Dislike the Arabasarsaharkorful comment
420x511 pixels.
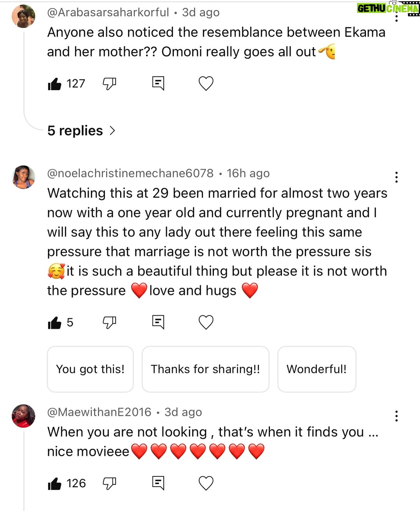coord(109,84)
